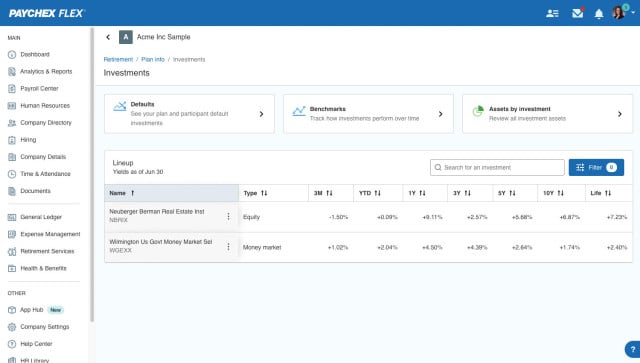Image resolution: width=640 pixels, height=363 pixels.
Task: Open Documents section
Action: click(36, 191)
